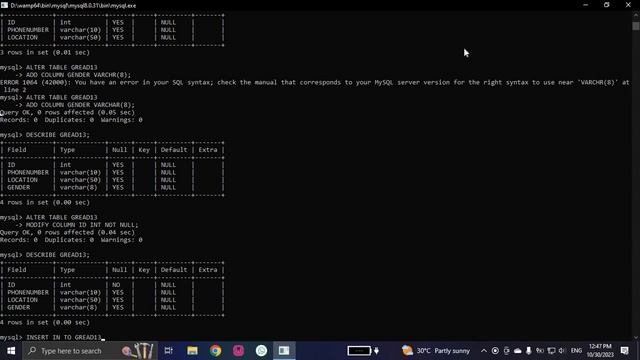Open the Windows Start menu
Image resolution: width=640 pixels, height=360 pixels.
11,351
